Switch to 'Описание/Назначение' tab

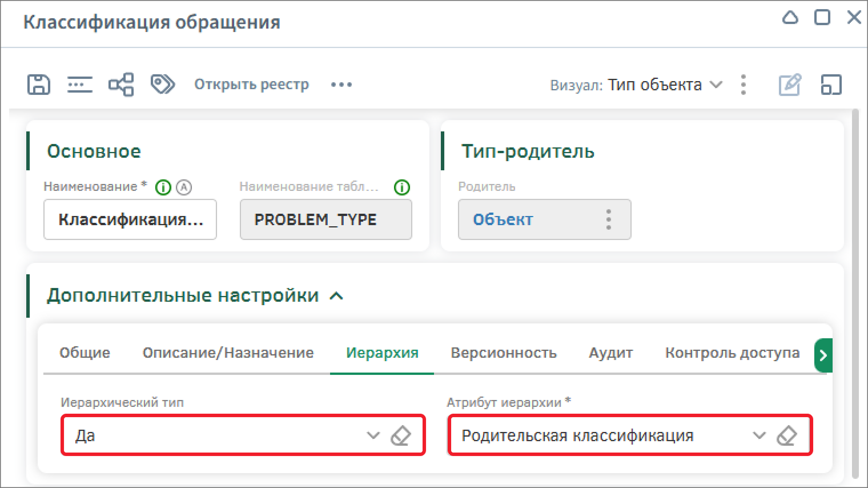point(228,353)
